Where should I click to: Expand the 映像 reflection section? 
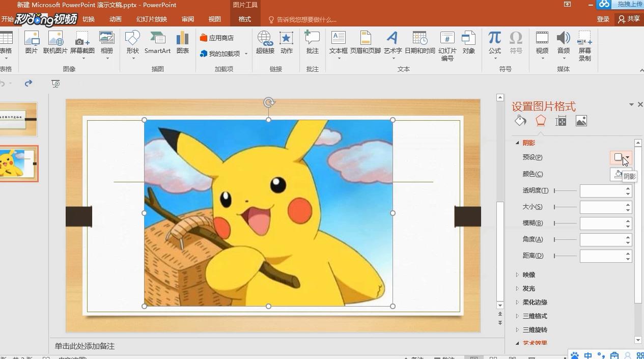(517, 275)
